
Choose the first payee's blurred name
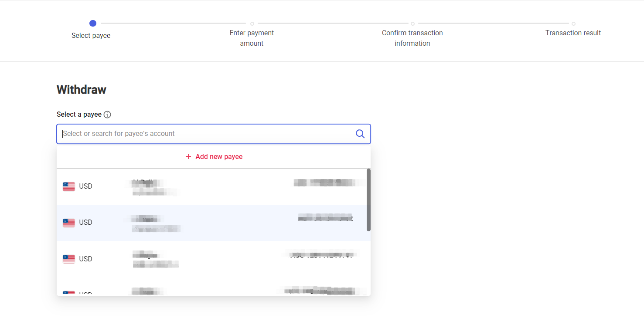pyautogui.click(x=148, y=183)
